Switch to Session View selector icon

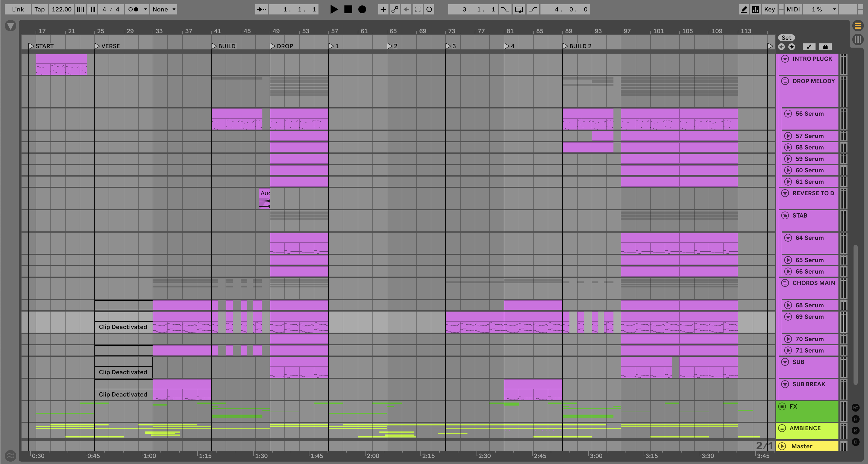pos(858,39)
